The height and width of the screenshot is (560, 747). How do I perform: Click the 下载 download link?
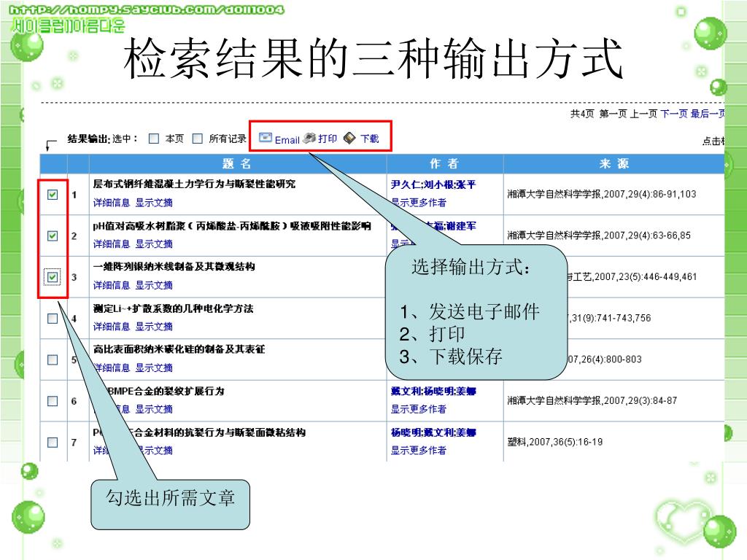click(x=369, y=139)
